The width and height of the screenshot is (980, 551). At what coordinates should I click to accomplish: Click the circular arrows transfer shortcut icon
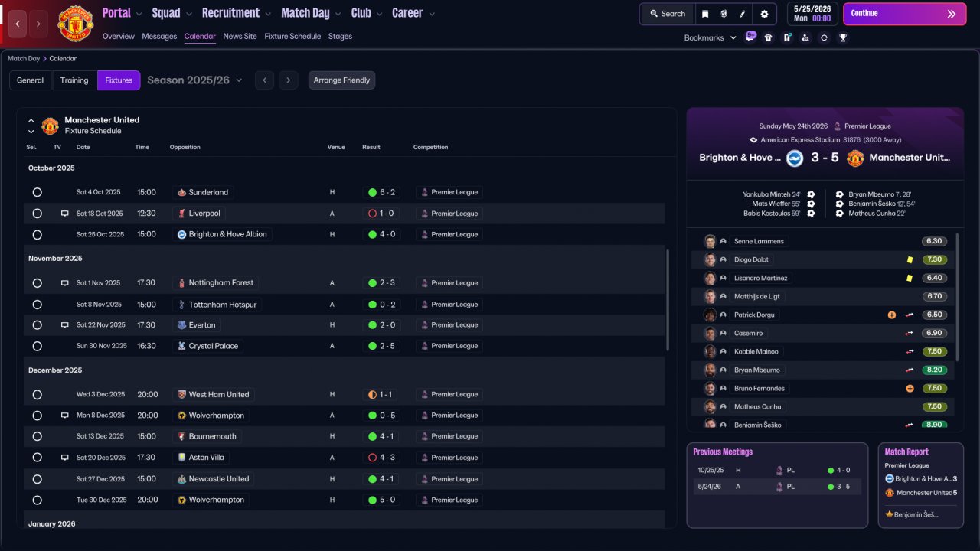click(824, 37)
